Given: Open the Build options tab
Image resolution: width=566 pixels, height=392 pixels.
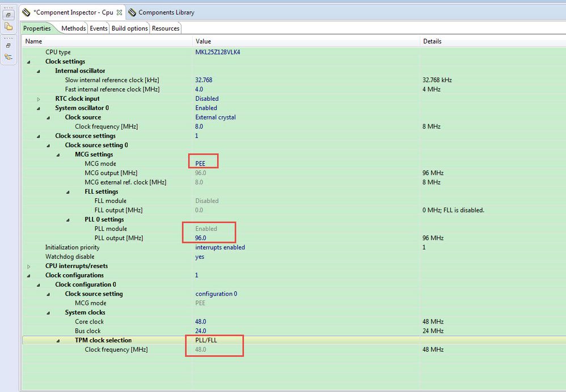Looking at the screenshot, I should pyautogui.click(x=129, y=28).
